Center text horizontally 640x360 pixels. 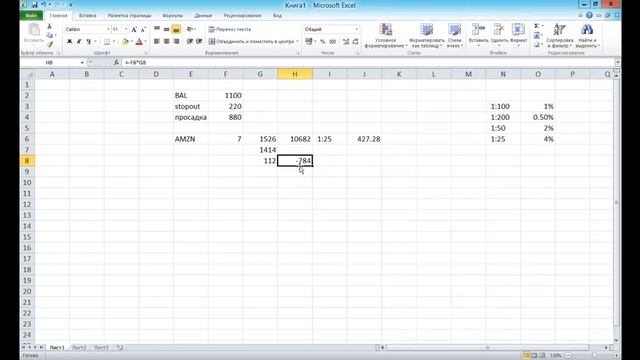[167, 41]
